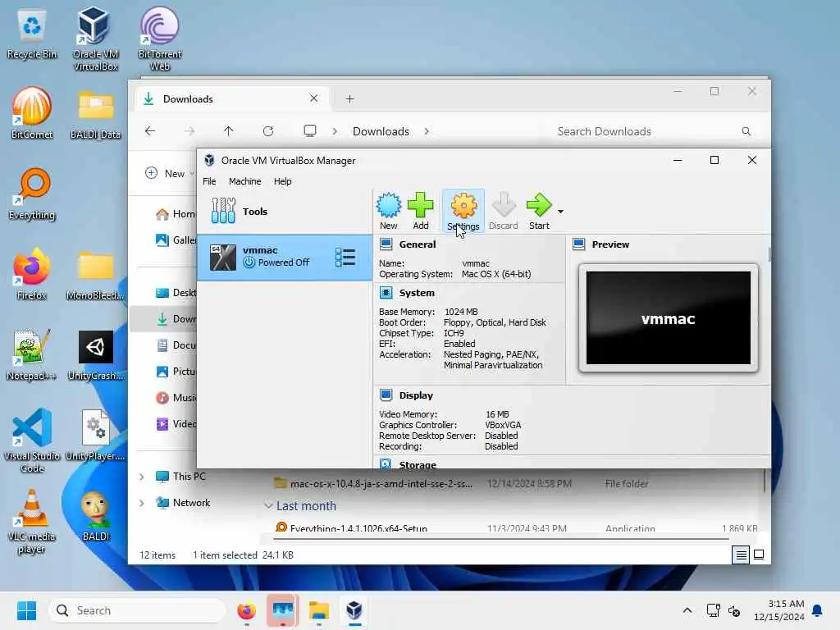Go back in File Explorer
Viewport: 840px width, 630px height.
click(x=150, y=131)
